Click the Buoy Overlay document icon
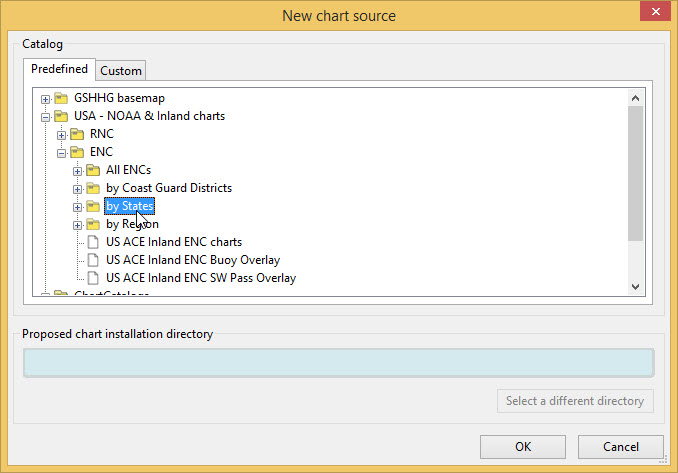The image size is (678, 473). pyautogui.click(x=94, y=260)
